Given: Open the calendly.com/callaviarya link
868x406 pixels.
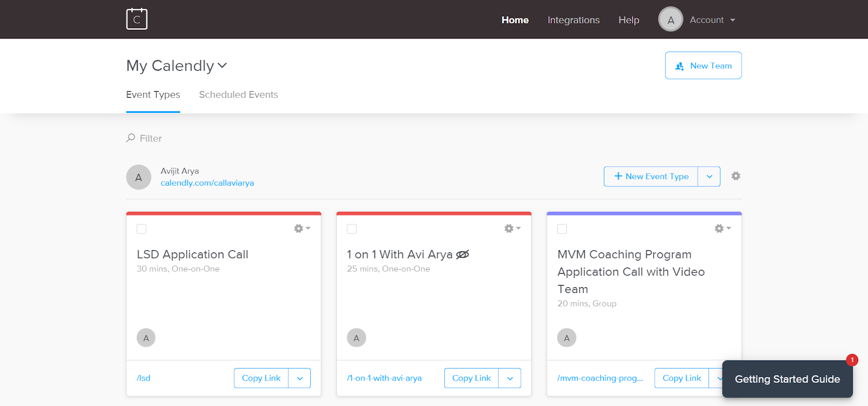Looking at the screenshot, I should [x=207, y=183].
